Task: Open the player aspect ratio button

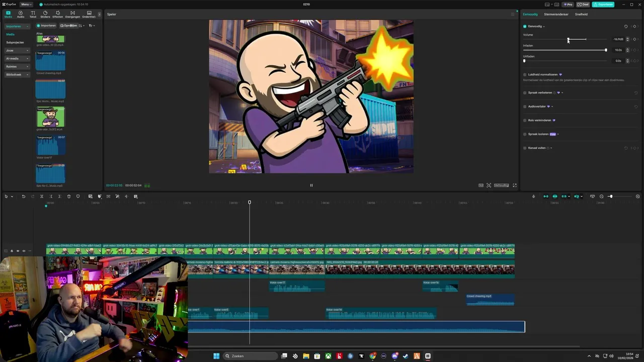Action: click(x=501, y=185)
